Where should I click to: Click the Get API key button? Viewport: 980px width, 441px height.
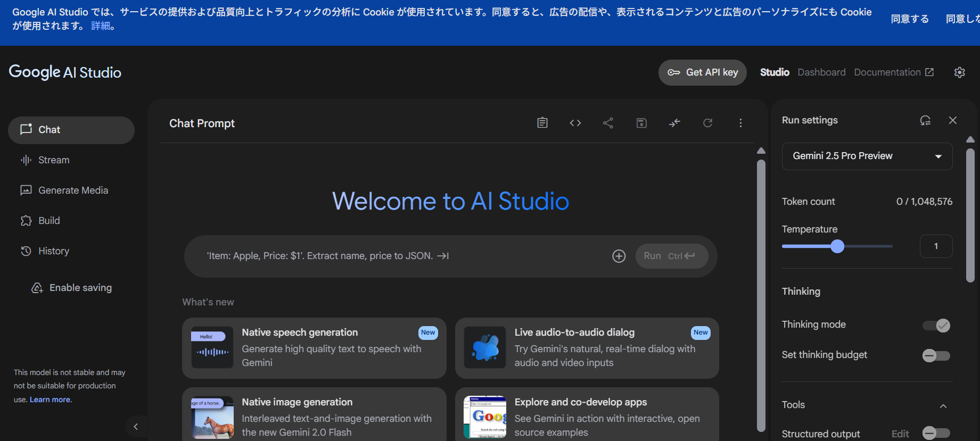702,72
